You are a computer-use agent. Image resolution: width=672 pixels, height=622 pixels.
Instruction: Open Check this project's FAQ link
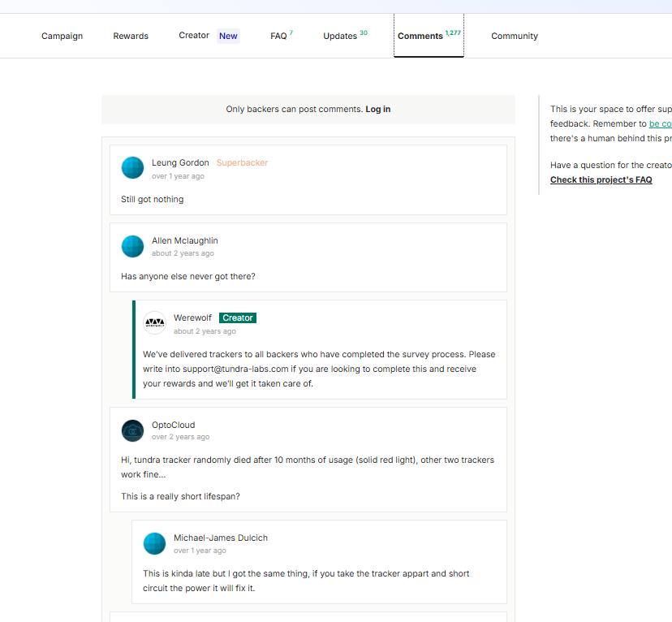(601, 180)
